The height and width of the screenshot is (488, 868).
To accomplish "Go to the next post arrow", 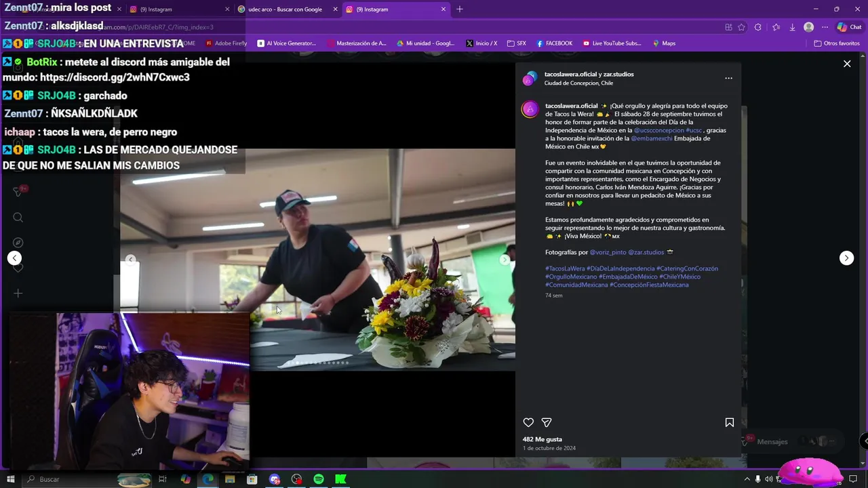I will [x=846, y=258].
